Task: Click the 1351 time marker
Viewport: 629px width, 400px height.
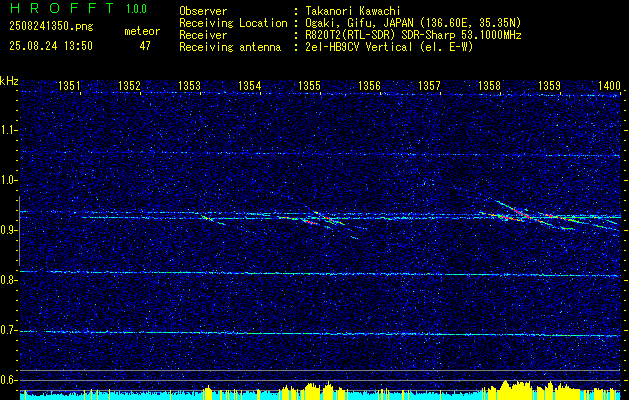Action: pyautogui.click(x=69, y=86)
